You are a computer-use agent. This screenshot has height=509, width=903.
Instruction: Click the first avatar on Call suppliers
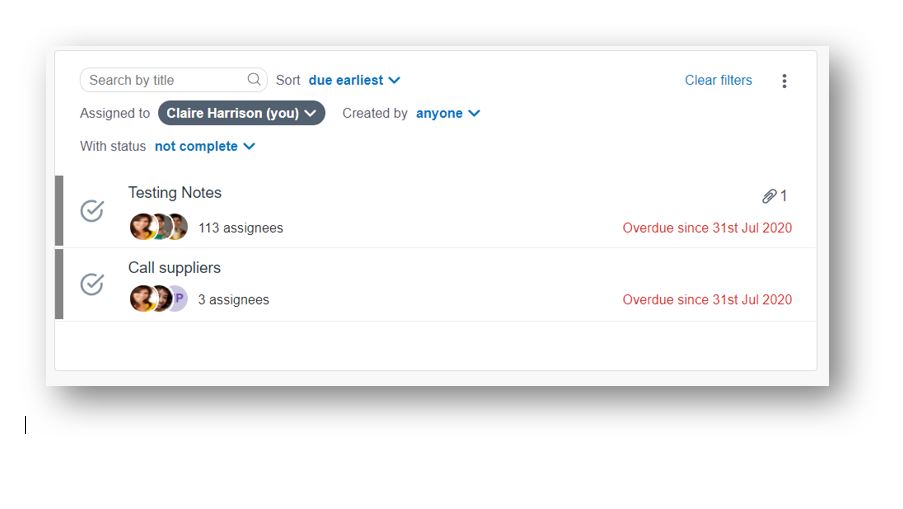pyautogui.click(x=142, y=298)
